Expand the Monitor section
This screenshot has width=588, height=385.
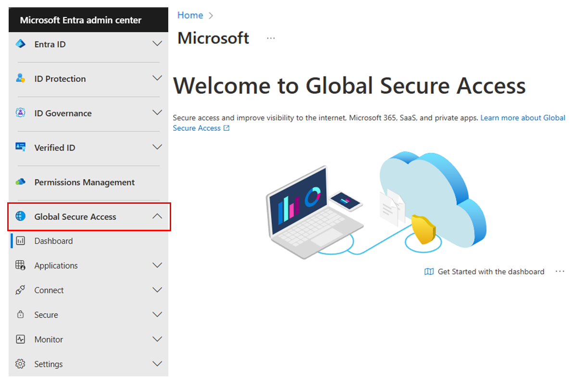tap(157, 339)
